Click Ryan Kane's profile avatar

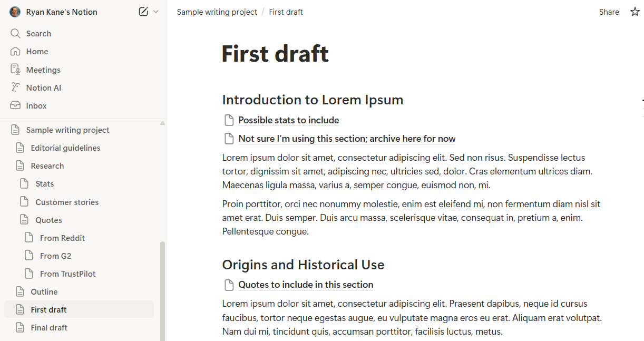15,12
